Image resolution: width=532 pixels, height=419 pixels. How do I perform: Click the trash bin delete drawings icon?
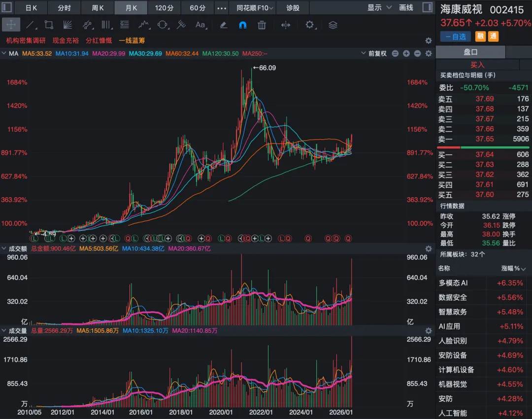click(x=262, y=25)
